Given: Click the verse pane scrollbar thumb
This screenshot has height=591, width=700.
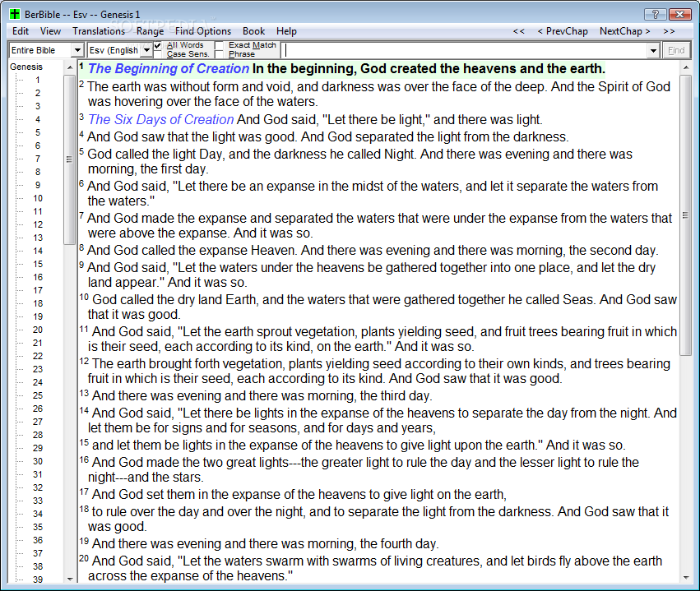Looking at the screenshot, I should coord(686,215).
